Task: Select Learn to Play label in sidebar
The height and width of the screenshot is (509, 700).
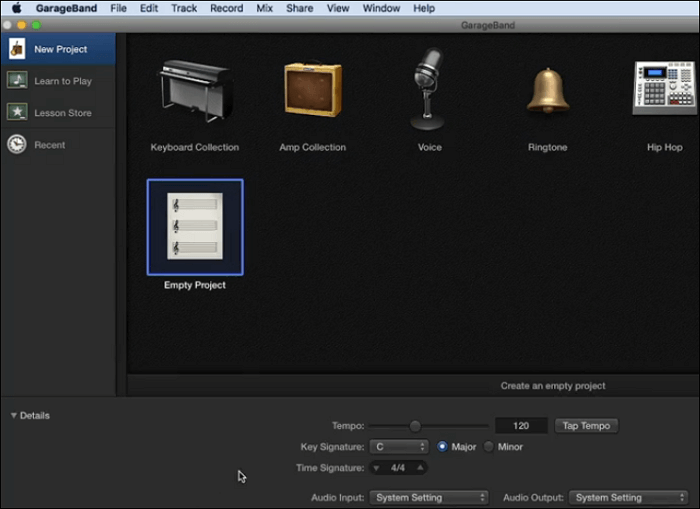Action: pyautogui.click(x=63, y=81)
